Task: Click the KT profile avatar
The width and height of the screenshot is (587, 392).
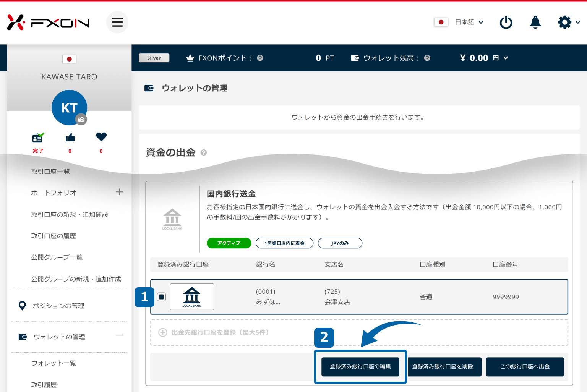Action: coord(69,107)
